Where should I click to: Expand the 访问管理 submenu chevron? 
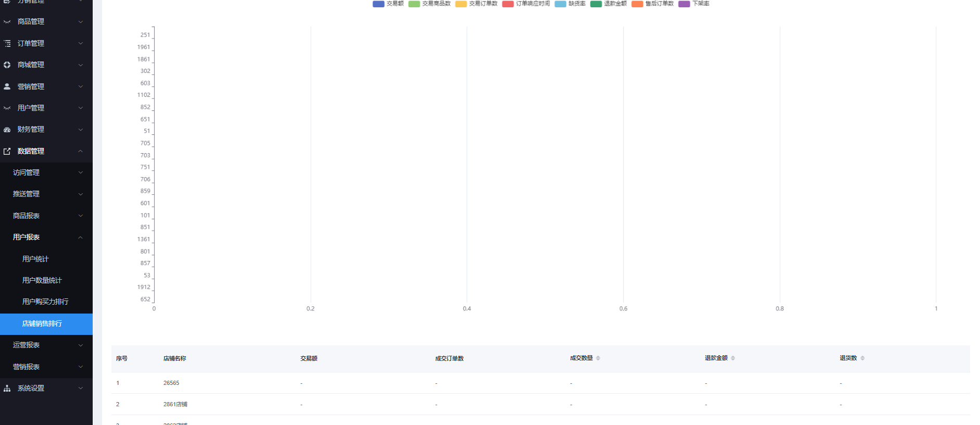tap(81, 172)
